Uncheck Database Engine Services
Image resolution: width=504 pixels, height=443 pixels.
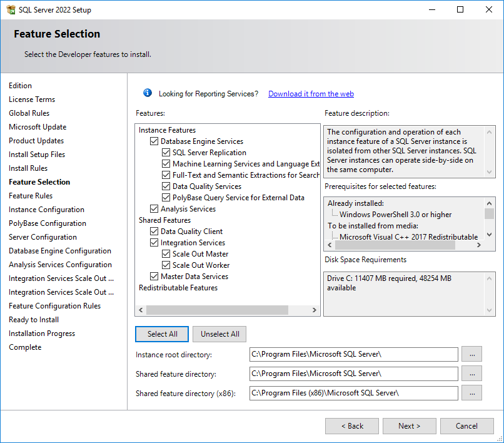click(154, 141)
